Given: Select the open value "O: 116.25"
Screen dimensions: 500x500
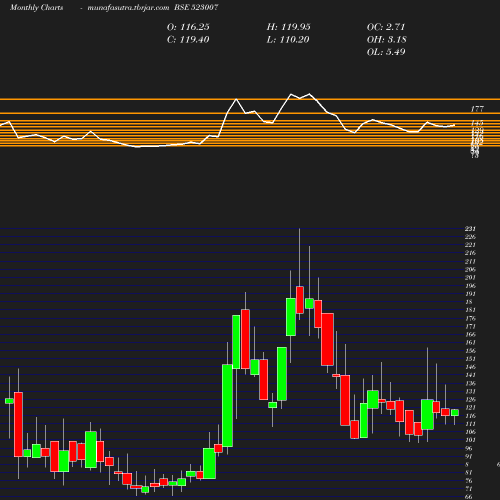Looking at the screenshot, I should click(188, 27).
